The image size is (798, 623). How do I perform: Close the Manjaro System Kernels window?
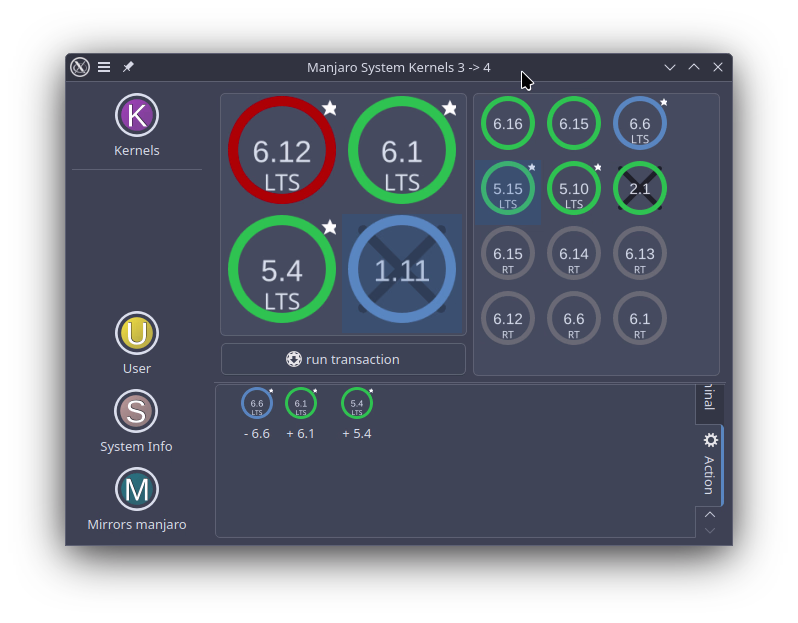718,67
